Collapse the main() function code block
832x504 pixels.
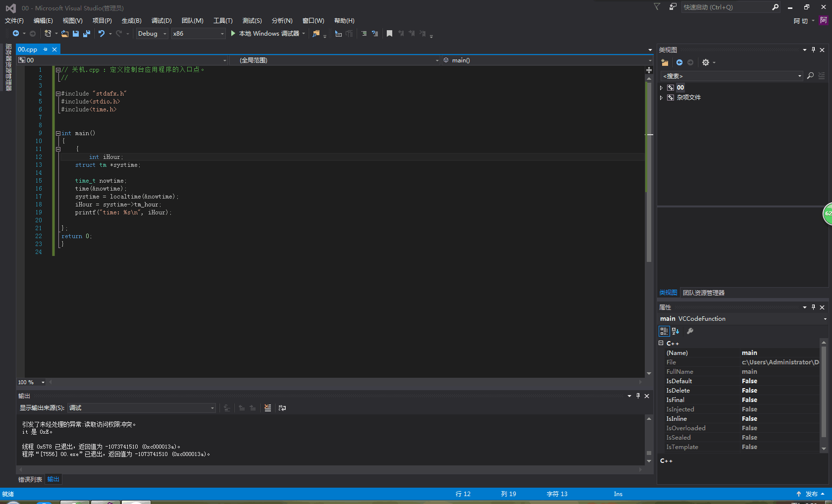[58, 133]
